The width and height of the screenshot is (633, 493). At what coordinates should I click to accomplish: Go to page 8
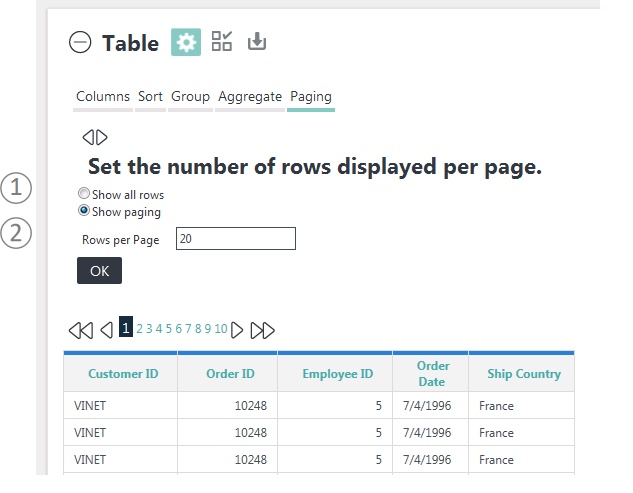(198, 329)
